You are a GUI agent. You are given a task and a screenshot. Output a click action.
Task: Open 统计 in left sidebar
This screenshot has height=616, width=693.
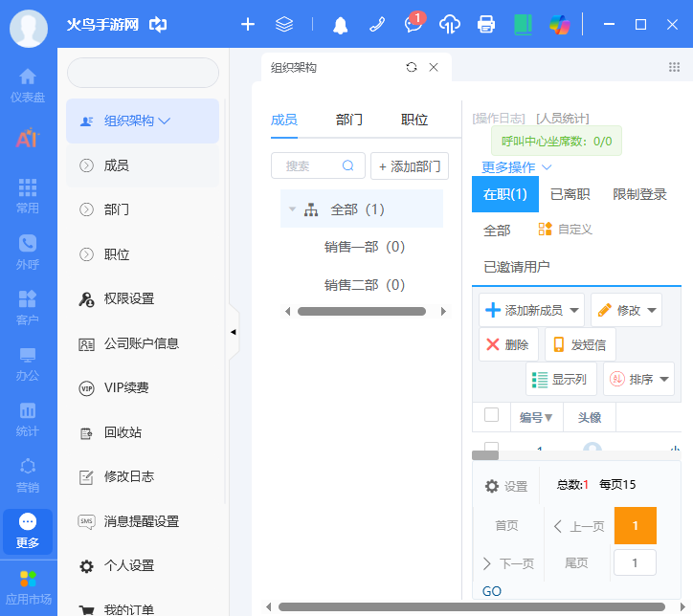click(28, 420)
